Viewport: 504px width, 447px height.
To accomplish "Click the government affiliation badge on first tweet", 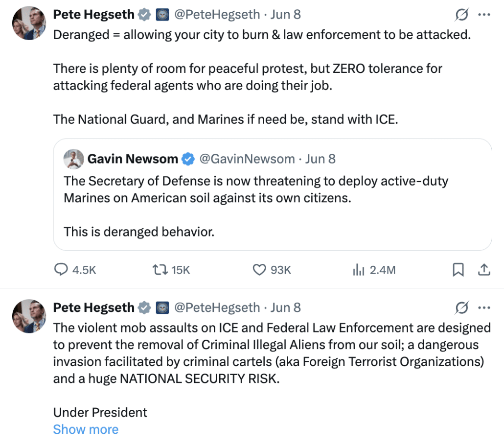I will pyautogui.click(x=162, y=15).
